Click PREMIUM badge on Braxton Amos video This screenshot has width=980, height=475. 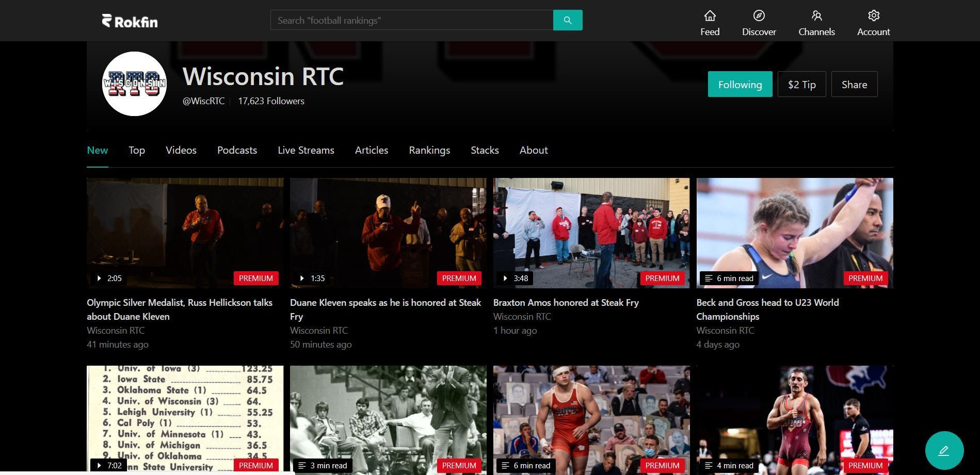click(662, 278)
